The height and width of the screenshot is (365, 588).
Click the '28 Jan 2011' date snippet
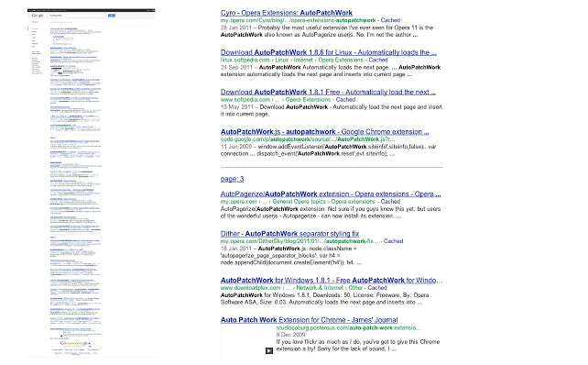click(x=236, y=28)
